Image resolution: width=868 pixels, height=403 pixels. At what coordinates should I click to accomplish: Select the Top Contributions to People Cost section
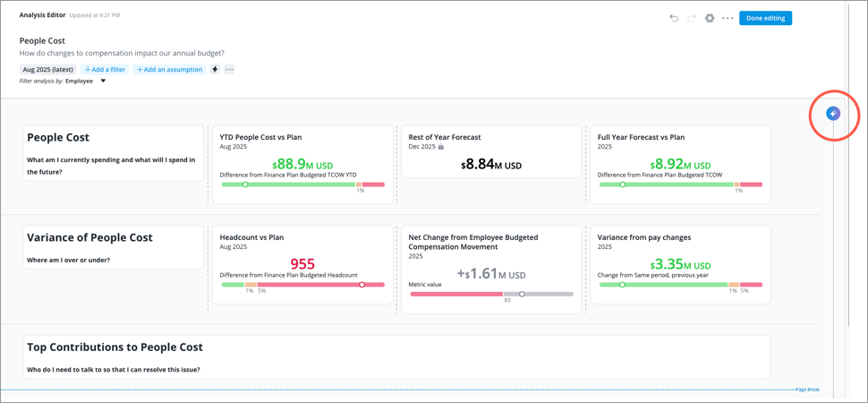[x=396, y=356]
